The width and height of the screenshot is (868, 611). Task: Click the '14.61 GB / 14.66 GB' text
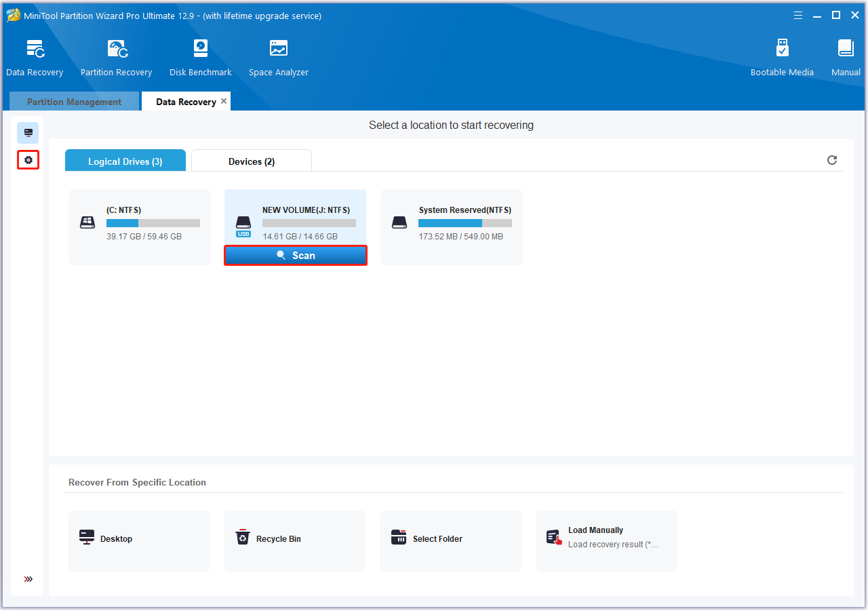click(x=300, y=237)
